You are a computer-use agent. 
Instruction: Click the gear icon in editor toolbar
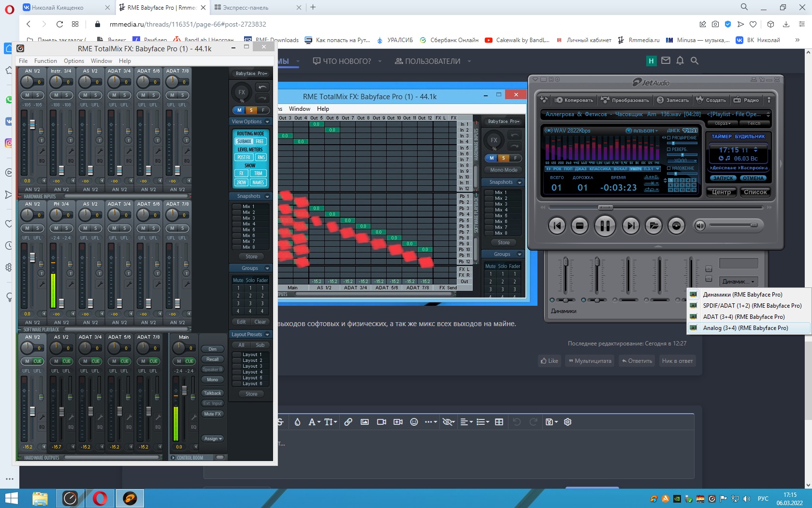pyautogui.click(x=568, y=422)
